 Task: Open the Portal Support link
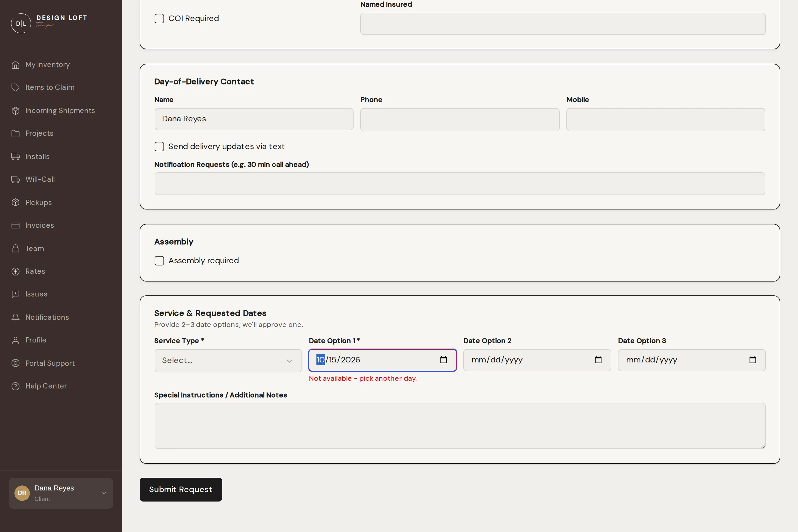[x=50, y=363]
